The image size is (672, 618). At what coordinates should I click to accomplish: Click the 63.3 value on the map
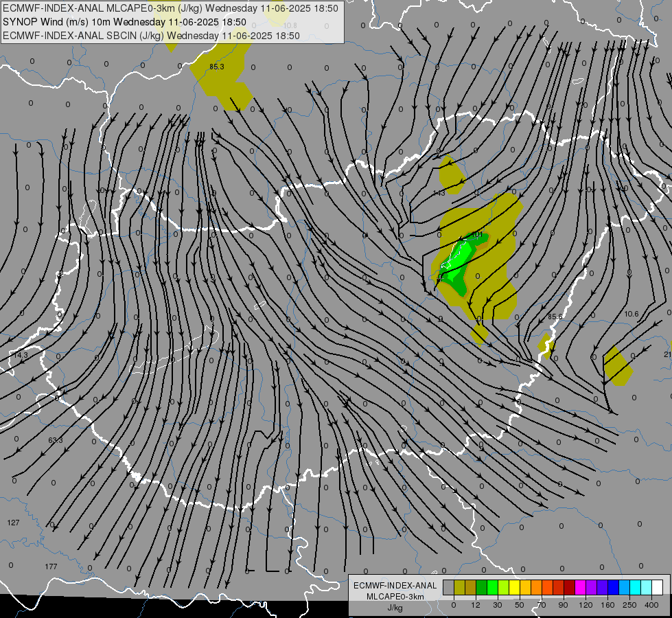tap(56, 440)
